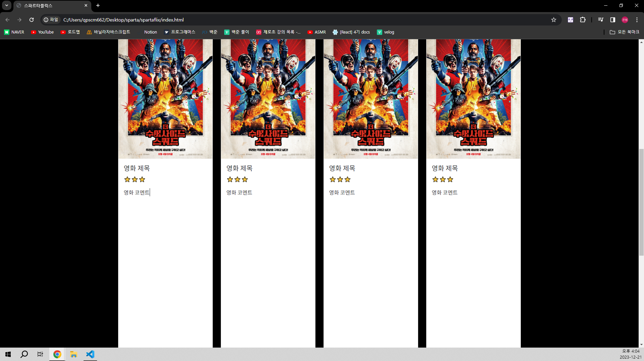Screen dimensions: 644x361
Task: Click 영화 코멘트 text in second card
Action: 239,193
